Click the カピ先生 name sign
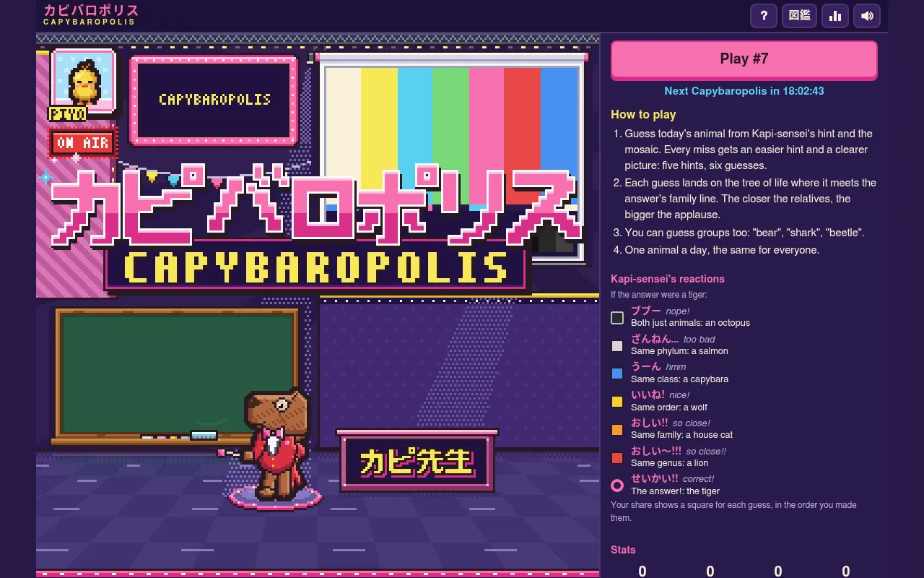This screenshot has height=578, width=924. click(x=417, y=460)
